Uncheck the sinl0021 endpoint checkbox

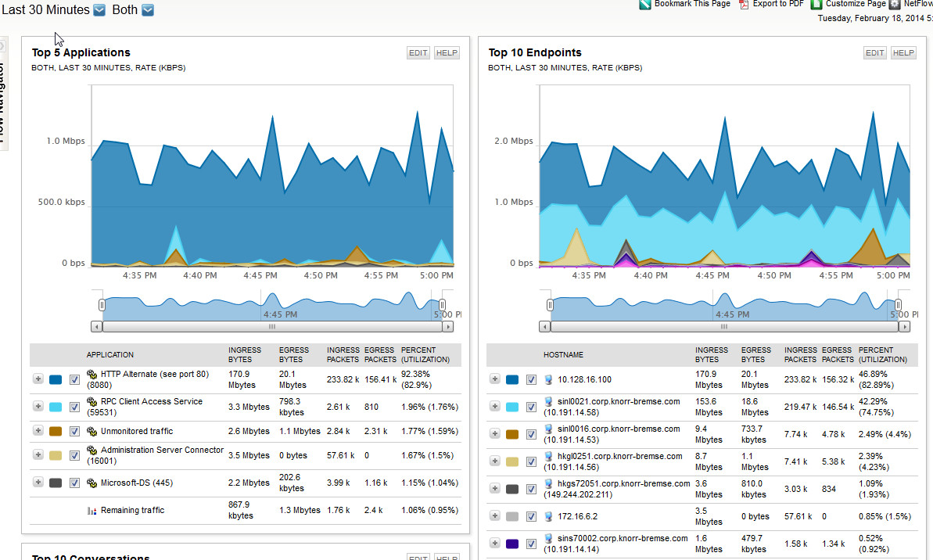(531, 407)
